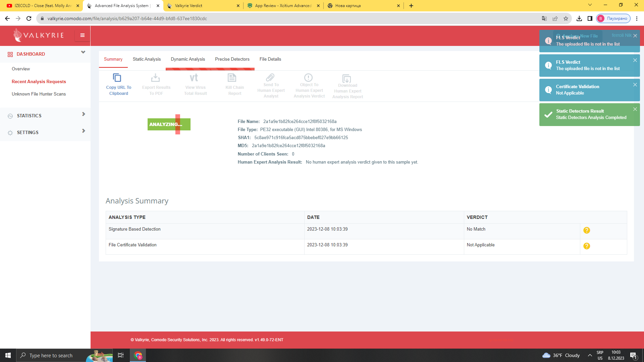This screenshot has height=362, width=644.
Task: Click help icon in File Certificate Validation row
Action: (x=587, y=246)
